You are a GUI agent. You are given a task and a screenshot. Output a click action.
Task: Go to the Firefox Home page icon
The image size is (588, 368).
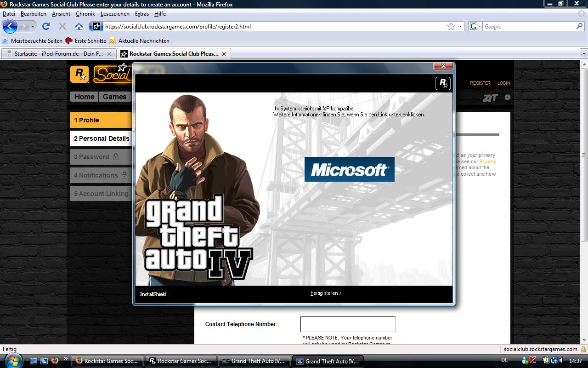(79, 26)
